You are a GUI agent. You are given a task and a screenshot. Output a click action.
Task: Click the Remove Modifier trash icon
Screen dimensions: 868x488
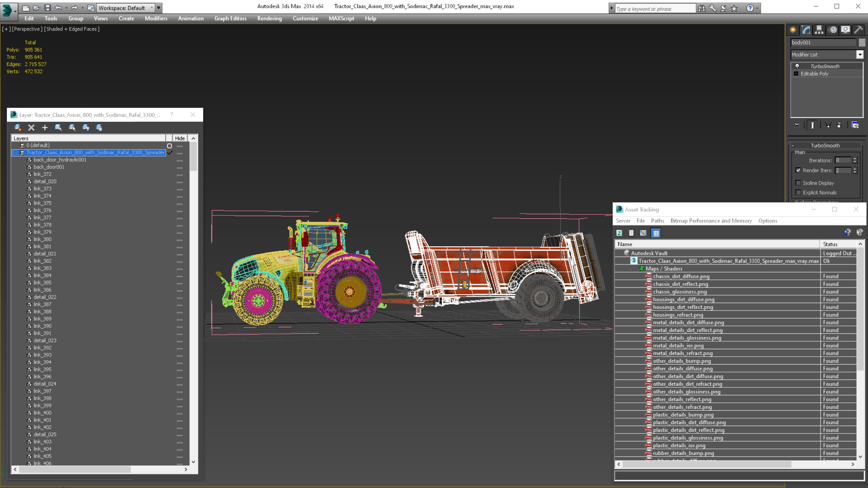tap(839, 125)
